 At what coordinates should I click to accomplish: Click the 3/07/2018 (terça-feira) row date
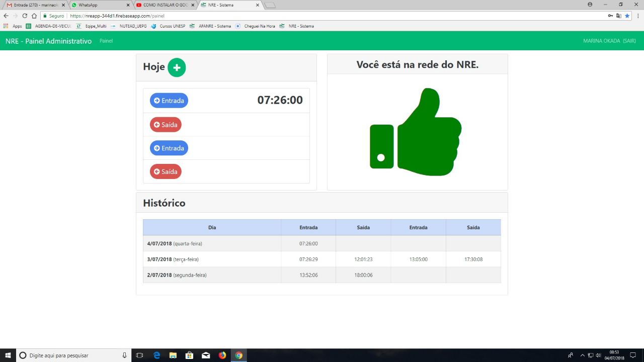tap(173, 259)
